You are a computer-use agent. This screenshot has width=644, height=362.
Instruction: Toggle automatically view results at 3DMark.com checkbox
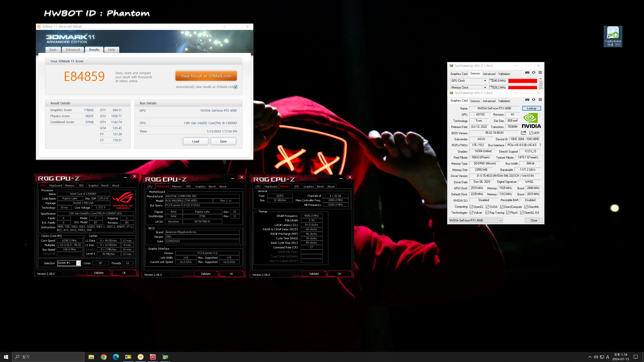(235, 87)
